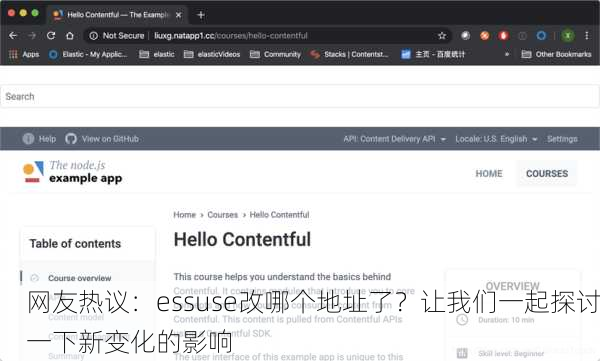Click the Course overview check circle icon

click(34, 278)
